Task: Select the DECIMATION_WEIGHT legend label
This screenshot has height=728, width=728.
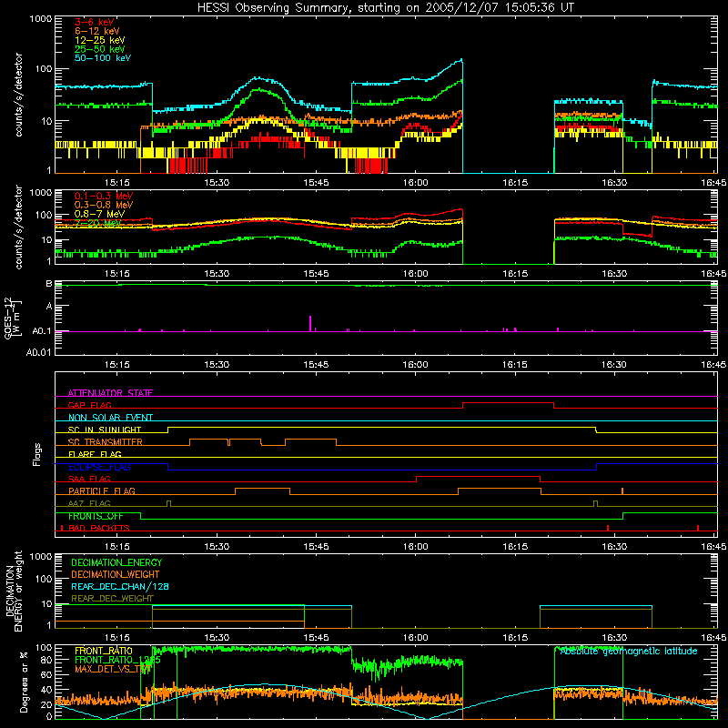Action: [x=116, y=574]
